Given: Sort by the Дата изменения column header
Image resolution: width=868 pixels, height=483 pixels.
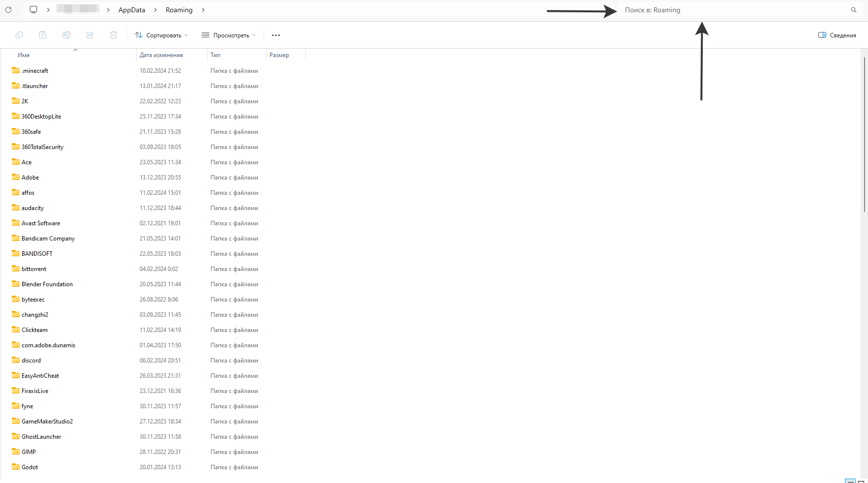Looking at the screenshot, I should coord(161,55).
